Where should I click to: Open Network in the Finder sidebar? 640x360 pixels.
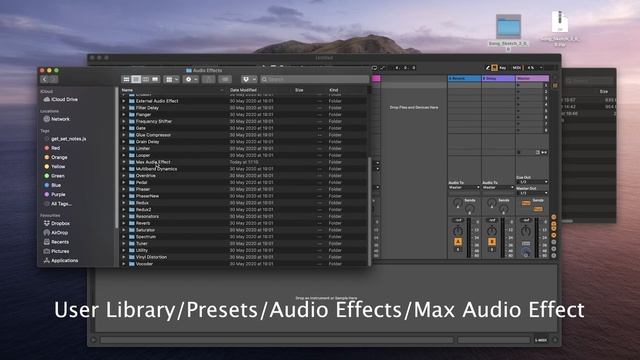pos(56,119)
